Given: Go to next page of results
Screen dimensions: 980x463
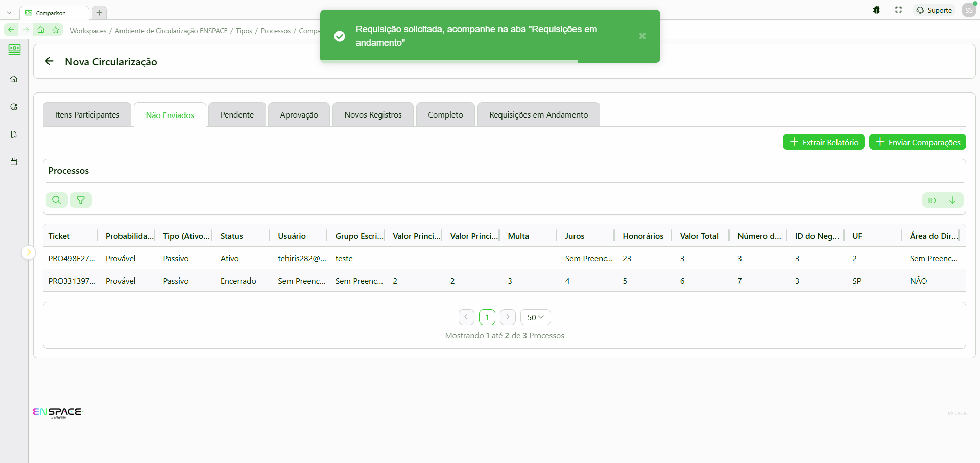Looking at the screenshot, I should point(508,317).
